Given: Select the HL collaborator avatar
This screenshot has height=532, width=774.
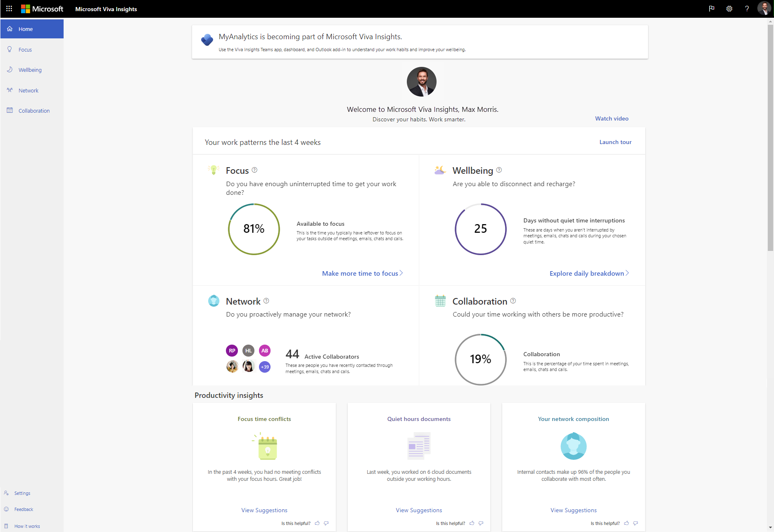Looking at the screenshot, I should click(x=248, y=350).
